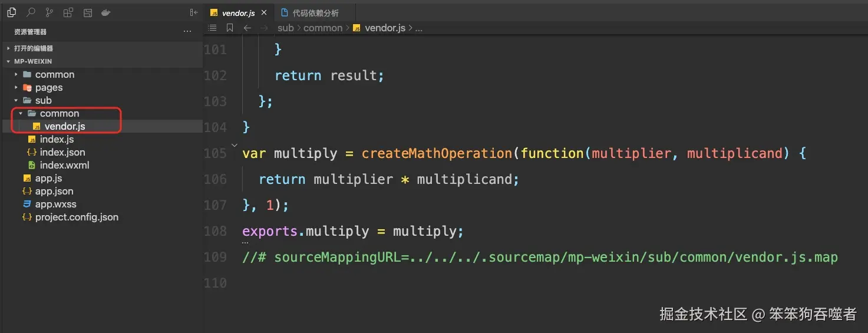868x333 pixels.
Task: Switch to the 代码依赖分析 tab
Action: (315, 13)
